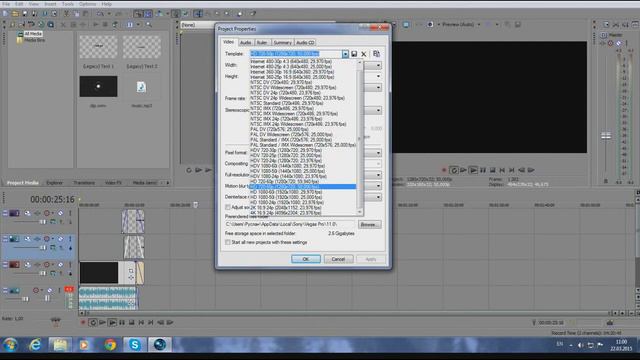This screenshot has width=640, height=360.
Task: Open Skype from the taskbar
Action: pyautogui.click(x=134, y=345)
